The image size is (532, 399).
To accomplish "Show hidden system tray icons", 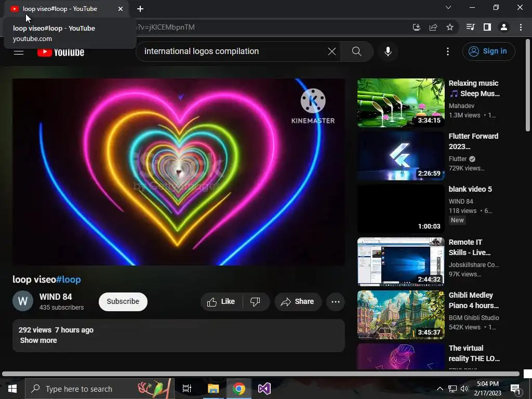I will [x=440, y=389].
